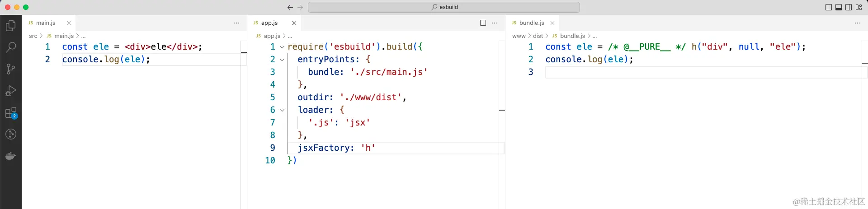Click the outdir: './www/dist' line
The height and width of the screenshot is (209, 868).
pyautogui.click(x=352, y=98)
